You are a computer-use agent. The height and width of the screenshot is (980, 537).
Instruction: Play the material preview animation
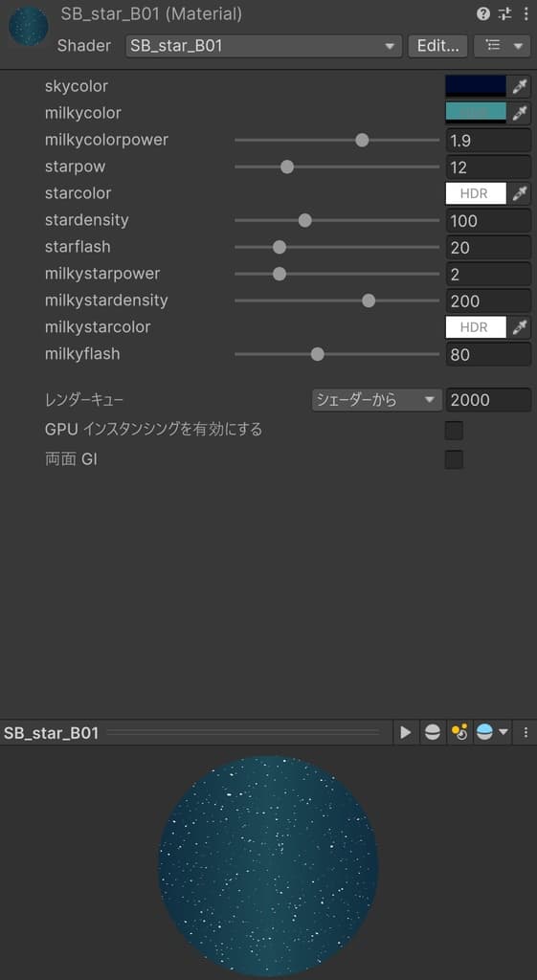(406, 732)
